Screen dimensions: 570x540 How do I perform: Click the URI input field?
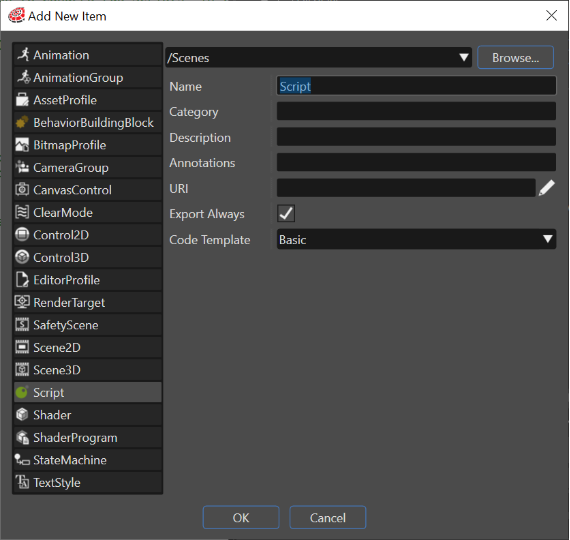click(406, 188)
